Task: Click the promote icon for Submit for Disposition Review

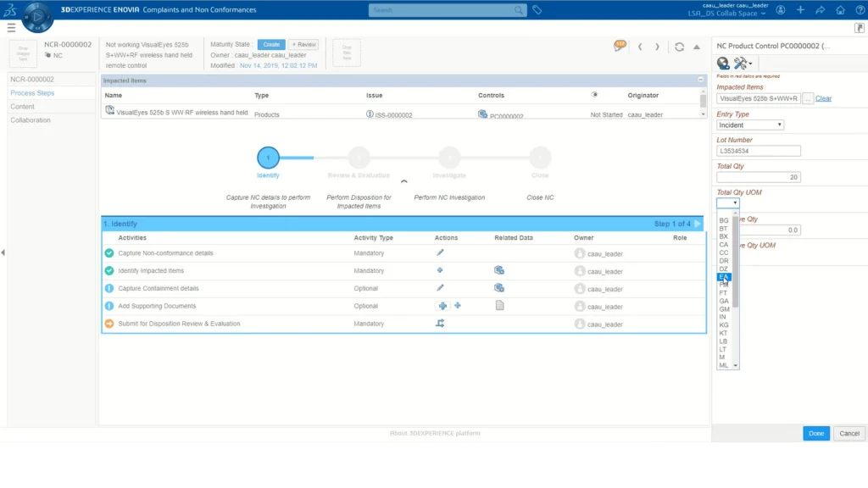Action: (440, 324)
